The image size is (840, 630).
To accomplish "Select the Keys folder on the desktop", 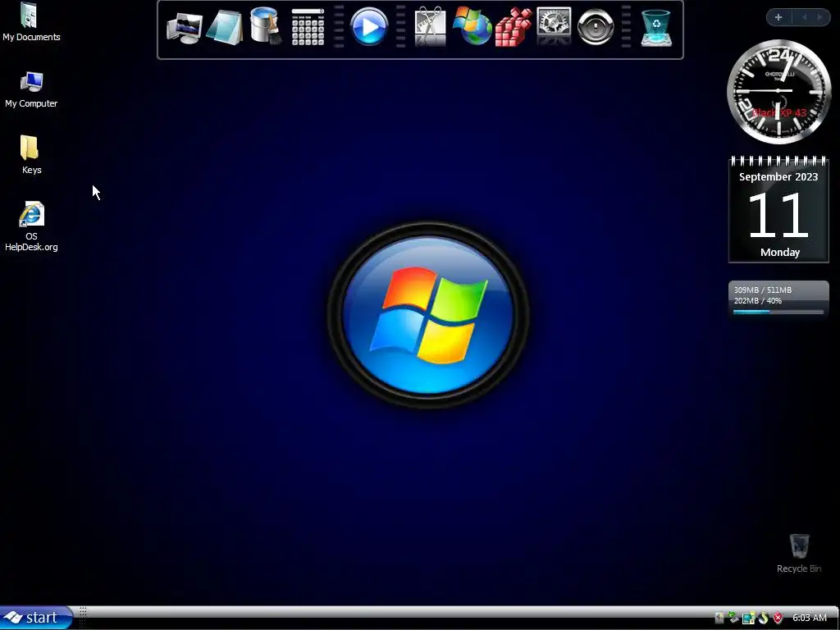I will (x=31, y=155).
